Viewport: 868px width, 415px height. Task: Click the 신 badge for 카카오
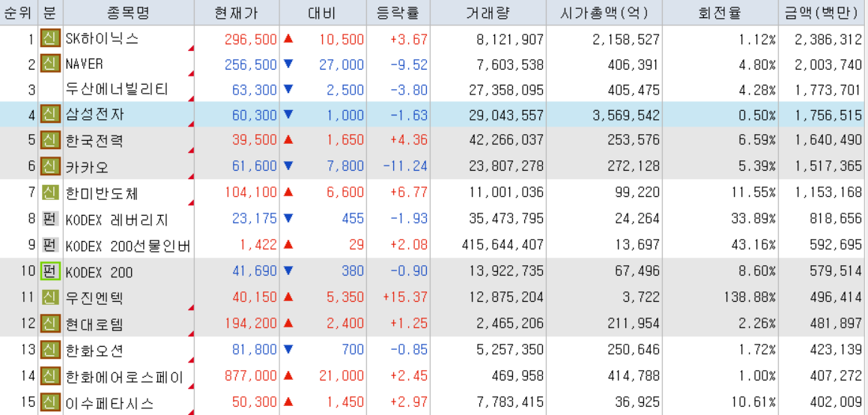click(50, 166)
